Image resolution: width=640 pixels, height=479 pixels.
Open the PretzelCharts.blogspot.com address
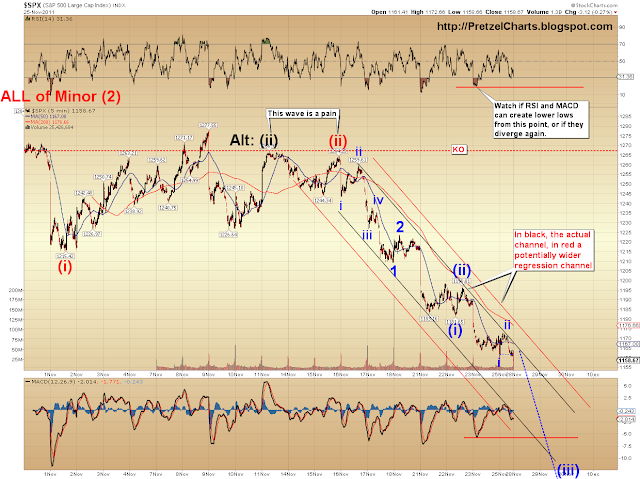524,27
